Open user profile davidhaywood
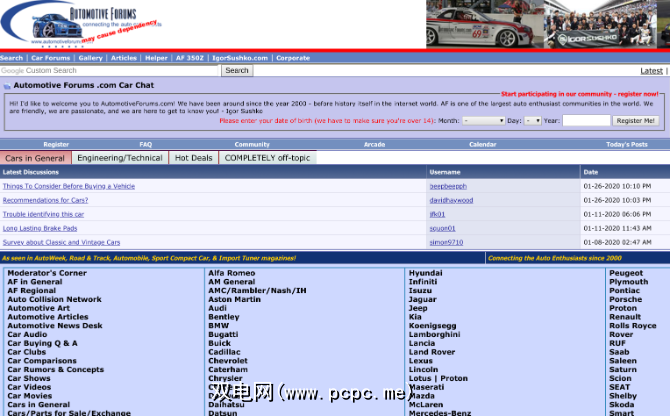 coord(451,200)
